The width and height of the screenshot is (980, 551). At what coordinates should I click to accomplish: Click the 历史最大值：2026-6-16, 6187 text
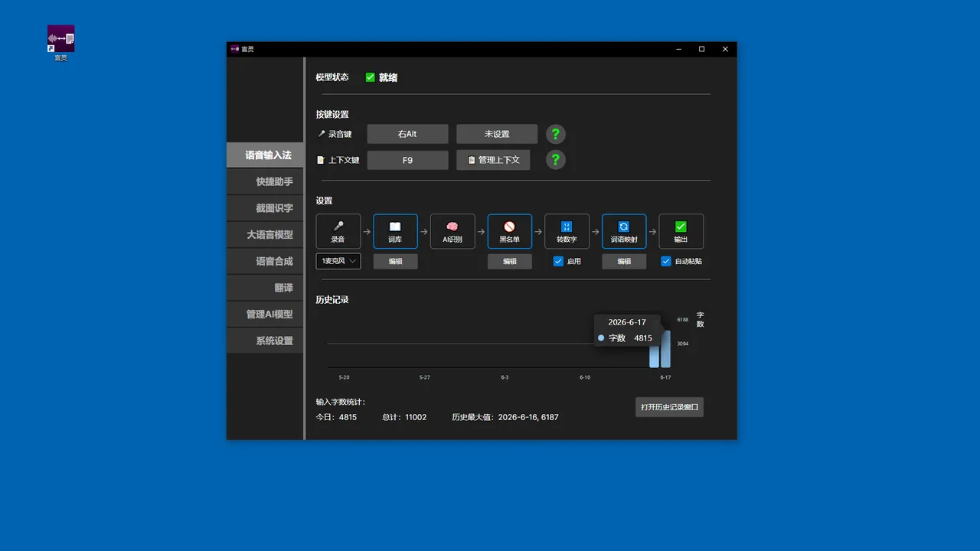505,417
